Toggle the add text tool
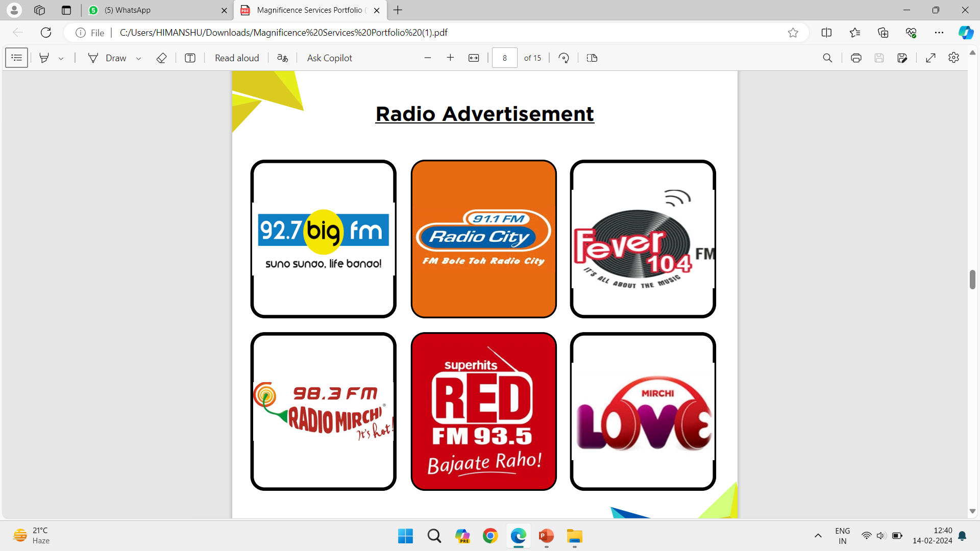 pyautogui.click(x=189, y=58)
